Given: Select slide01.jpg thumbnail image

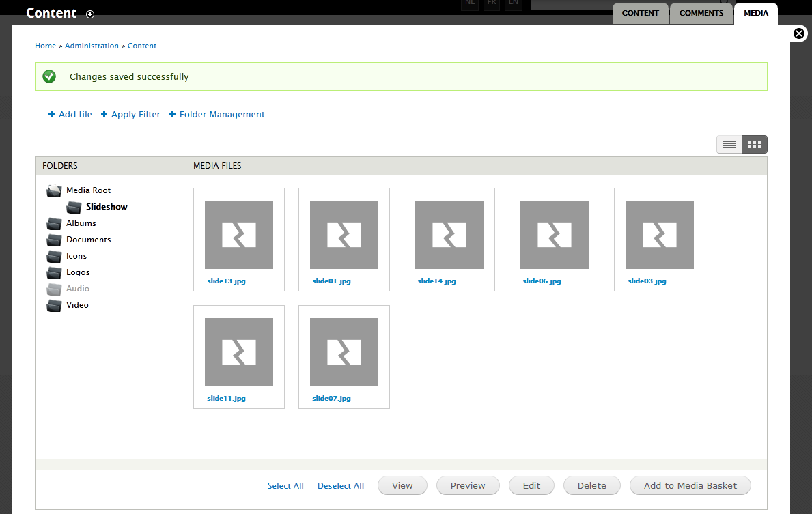Looking at the screenshot, I should (344, 235).
